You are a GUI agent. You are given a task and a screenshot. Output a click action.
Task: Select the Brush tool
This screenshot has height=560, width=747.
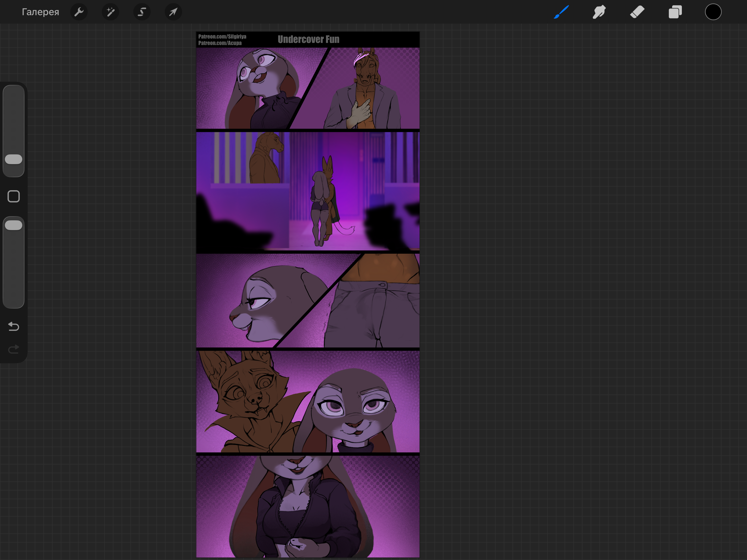point(561,12)
